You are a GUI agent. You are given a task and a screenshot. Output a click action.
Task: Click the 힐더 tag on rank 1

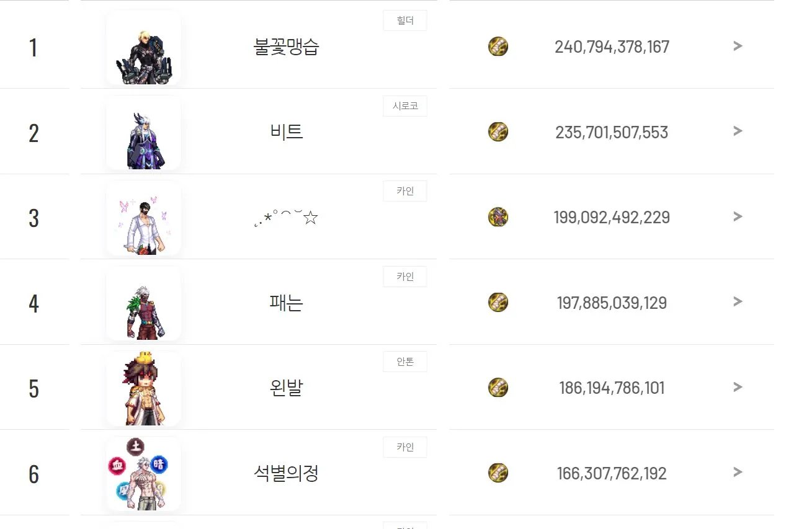(405, 20)
